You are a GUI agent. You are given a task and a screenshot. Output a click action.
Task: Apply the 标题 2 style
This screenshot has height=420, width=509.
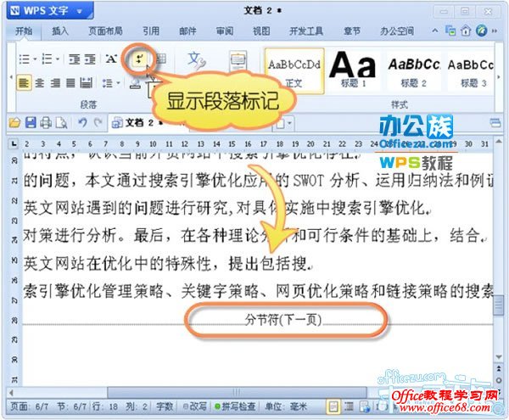tap(414, 71)
